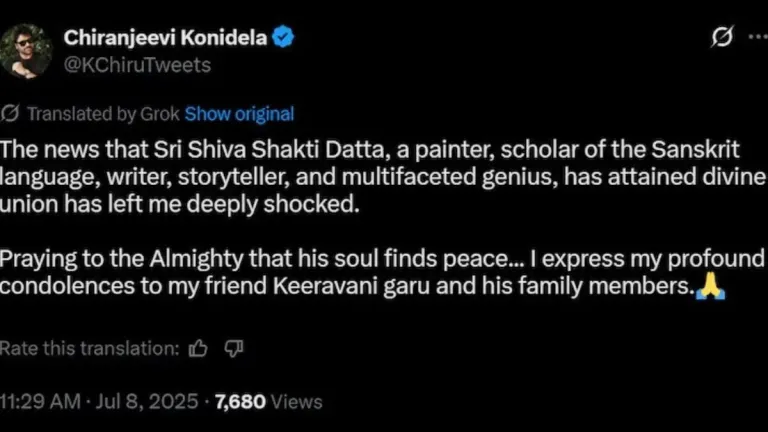Rate translation with thumbs up
This screenshot has height=432, width=768.
click(x=198, y=348)
